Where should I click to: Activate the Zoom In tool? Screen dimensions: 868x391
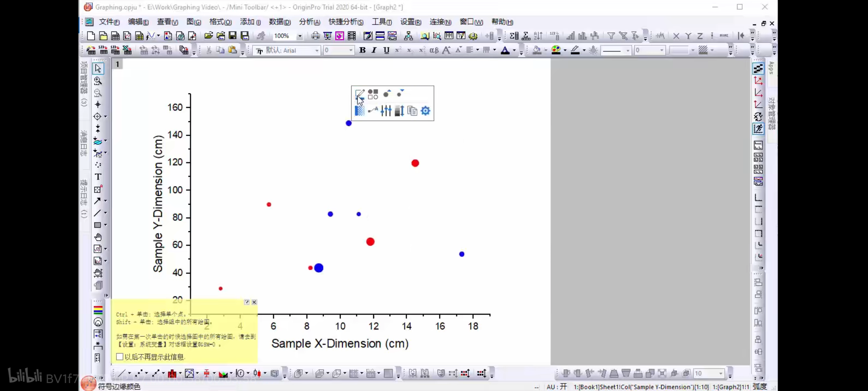[x=98, y=80]
